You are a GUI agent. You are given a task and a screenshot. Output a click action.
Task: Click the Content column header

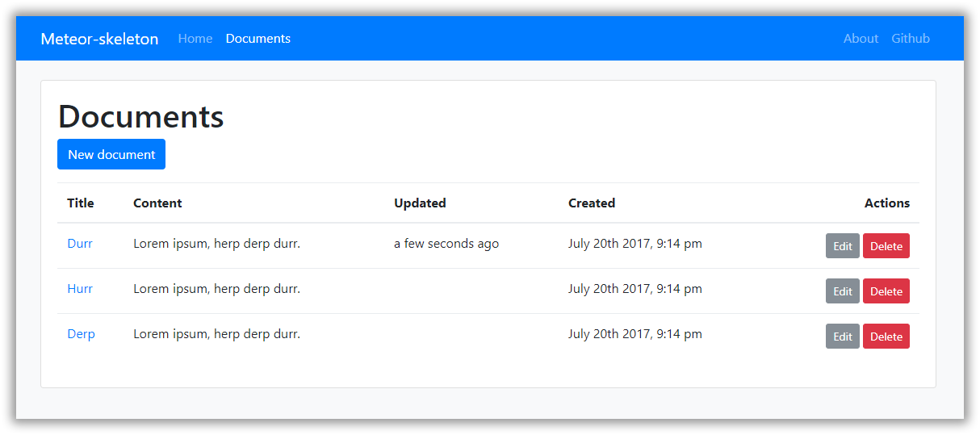coord(157,203)
